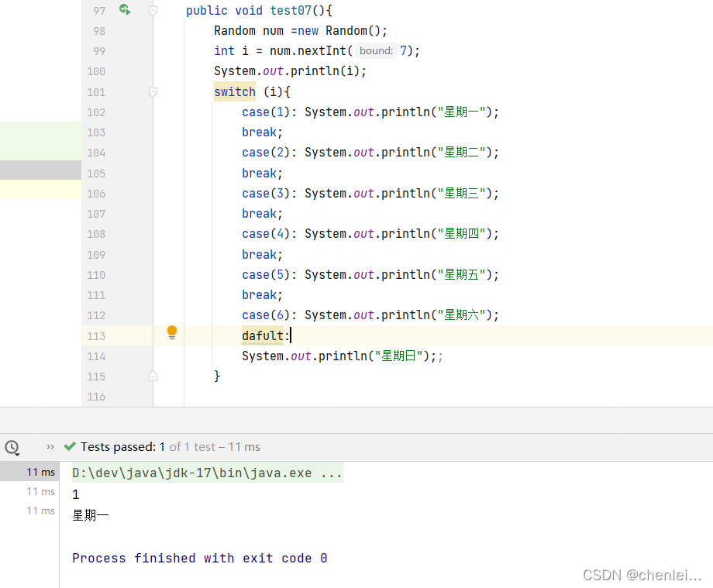This screenshot has width=713, height=588.
Task: Click the console output number '1'
Action: [x=75, y=494]
